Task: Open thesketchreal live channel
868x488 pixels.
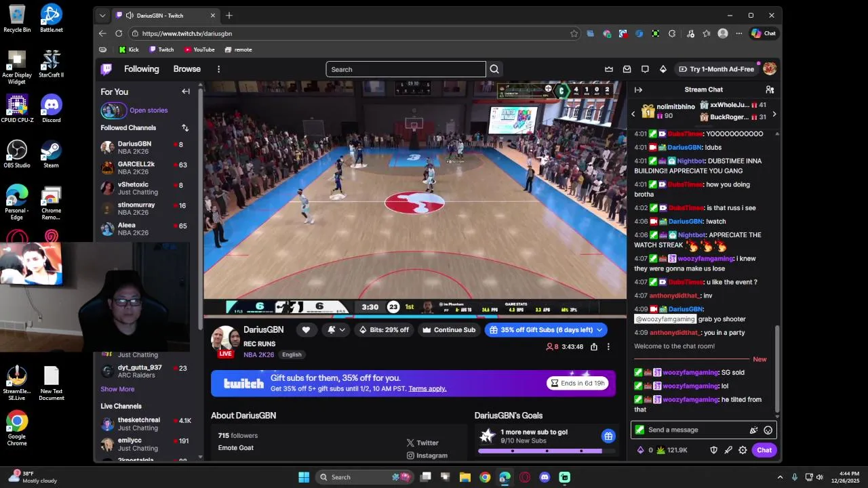Action: click(x=145, y=424)
